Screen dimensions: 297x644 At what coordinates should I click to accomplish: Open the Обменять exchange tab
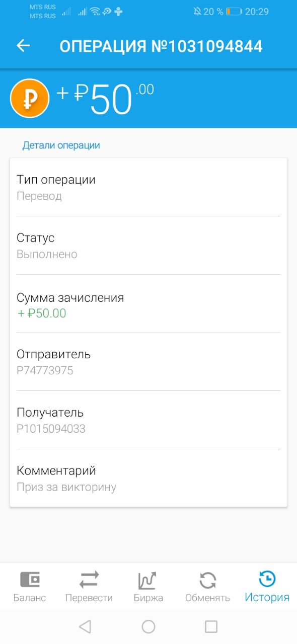coord(207,587)
